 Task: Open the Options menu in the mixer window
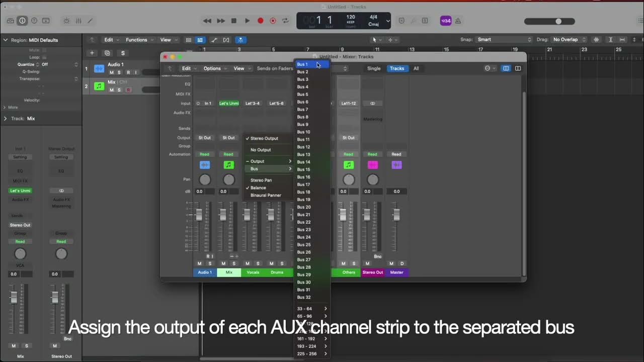[212, 68]
